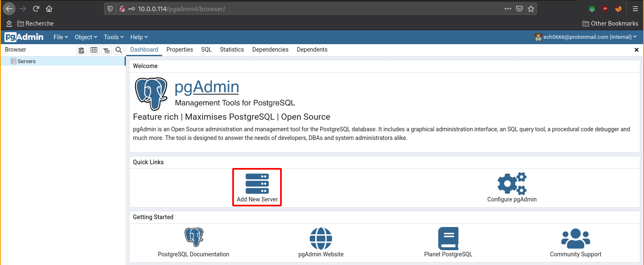Switch to the Properties tab
Screen dimensions: 644x265
(179, 50)
